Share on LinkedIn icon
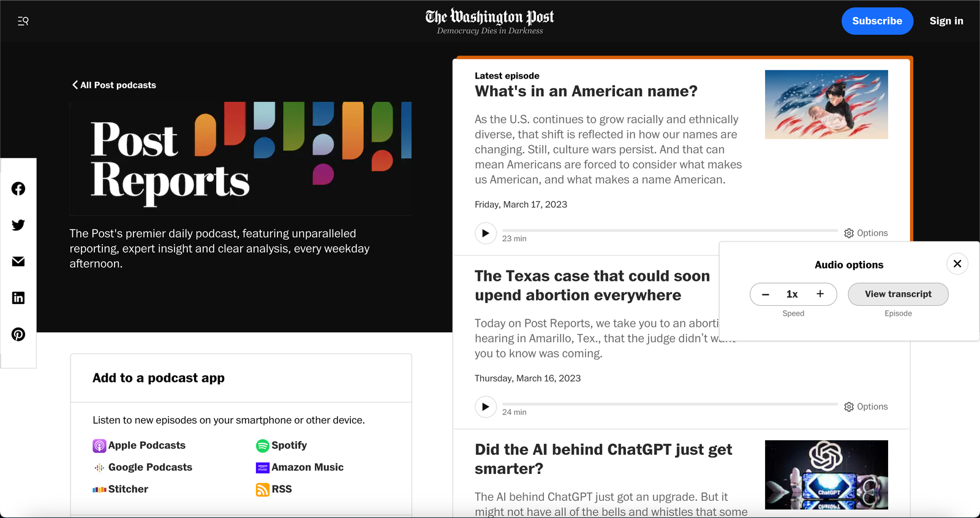This screenshot has height=518, width=980. coord(18,298)
